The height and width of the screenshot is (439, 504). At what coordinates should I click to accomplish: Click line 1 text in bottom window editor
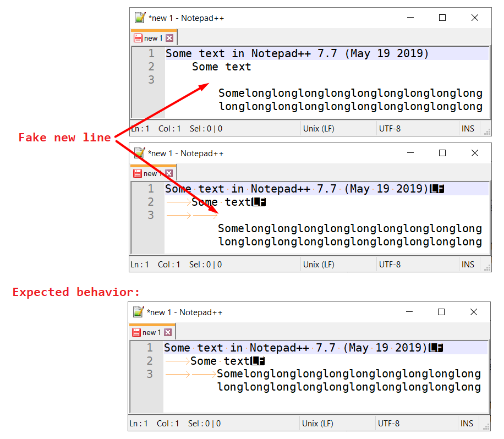coord(296,348)
